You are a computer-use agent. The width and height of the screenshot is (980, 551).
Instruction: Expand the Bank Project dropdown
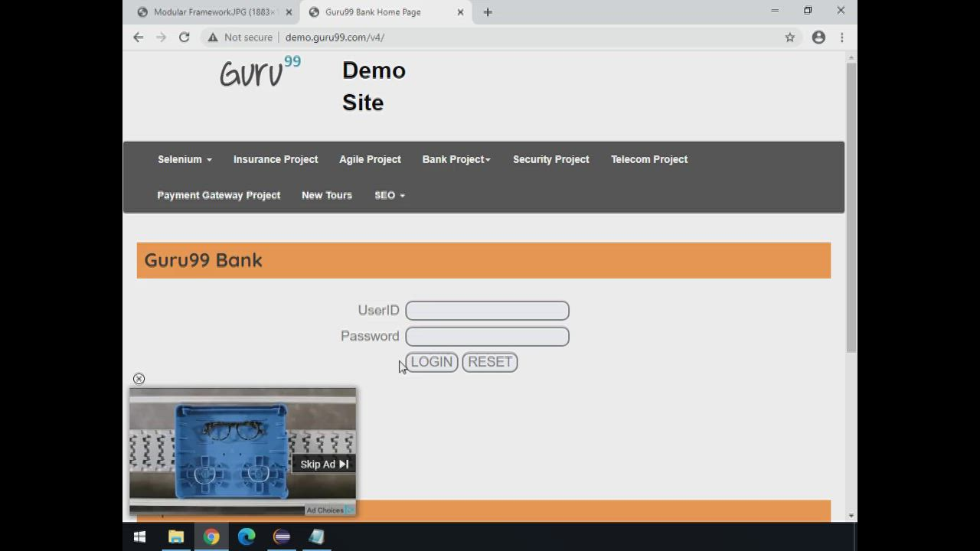[x=456, y=159]
